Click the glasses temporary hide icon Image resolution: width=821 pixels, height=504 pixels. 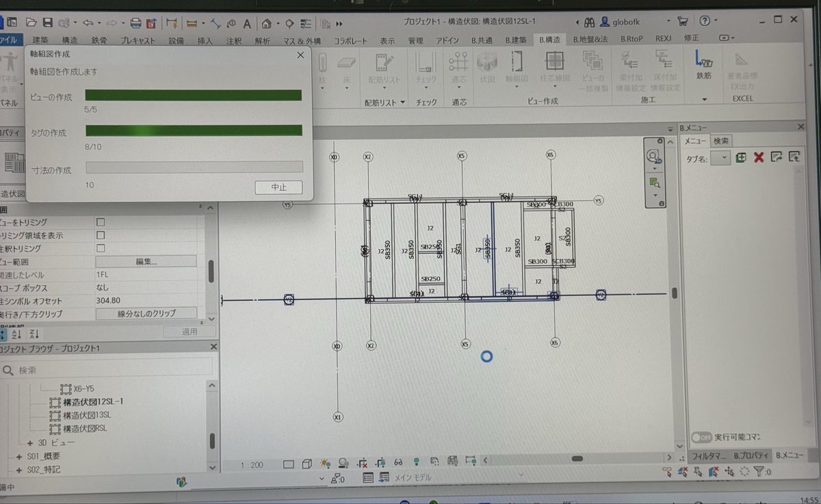click(x=398, y=462)
